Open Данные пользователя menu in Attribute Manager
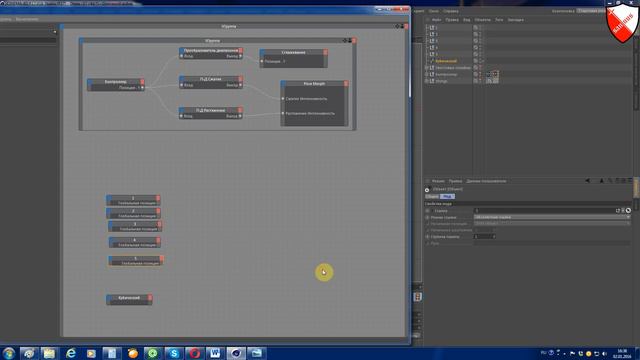This screenshot has width=640, height=360. [x=486, y=181]
